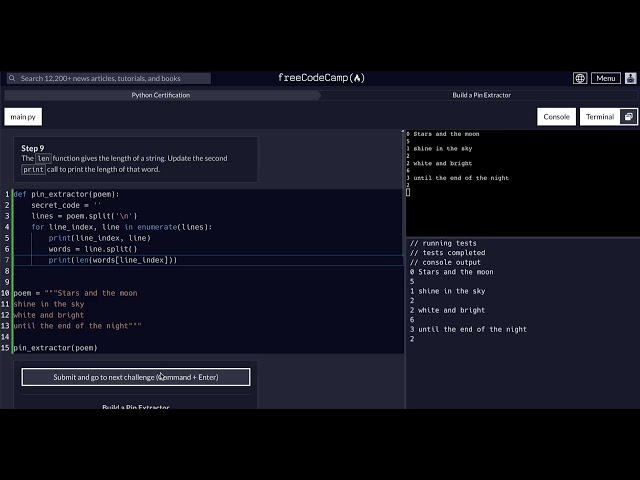Click '// console output' in console
The image size is (640, 480).
[445, 262]
